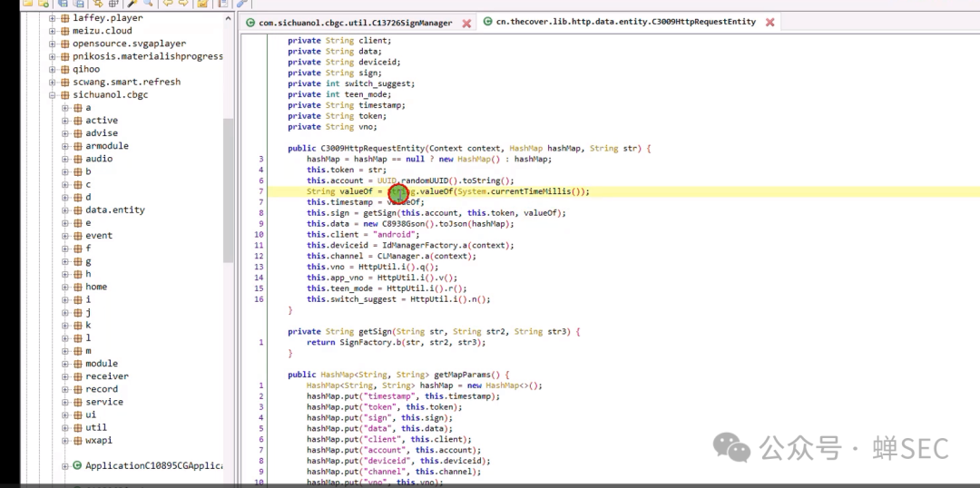Image resolution: width=980 pixels, height=488 pixels.
Task: Click the HttpUtil reference on this.vno line
Action: 377,267
